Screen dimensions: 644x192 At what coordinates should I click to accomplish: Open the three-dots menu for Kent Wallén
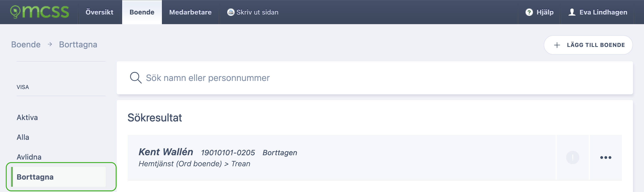tap(606, 158)
